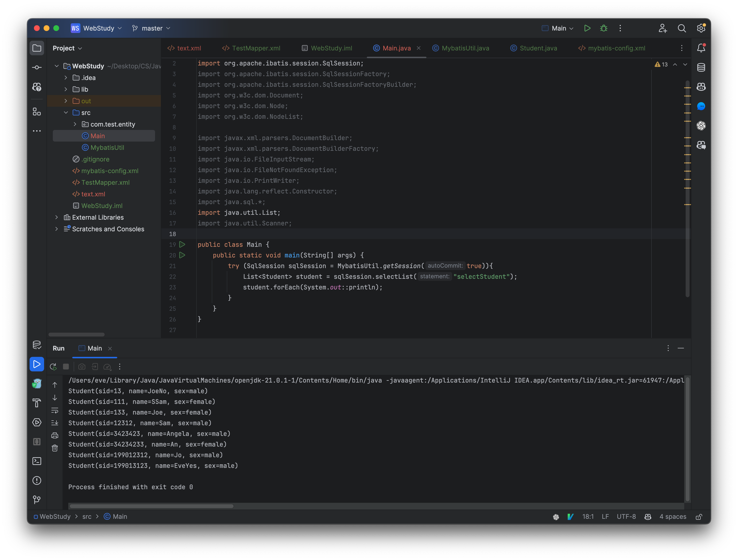Open Search Everywhere with the magnifier icon
Viewport: 738px width, 560px height.
(x=682, y=28)
